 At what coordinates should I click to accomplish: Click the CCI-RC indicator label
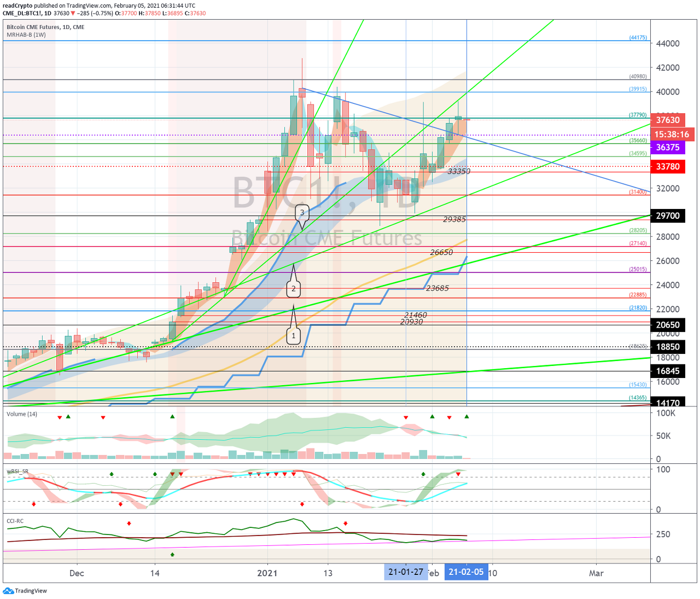click(15, 521)
